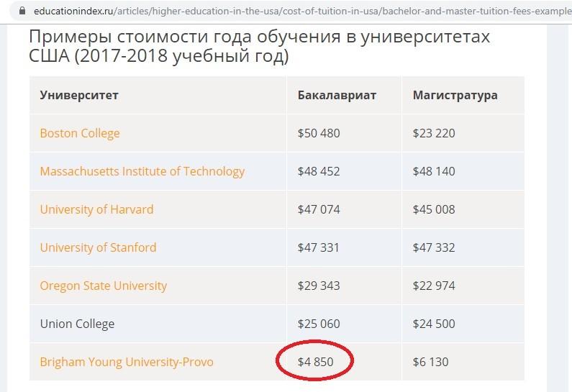572x392 pixels.
Task: Click the lock icon in address bar
Action: point(22,11)
